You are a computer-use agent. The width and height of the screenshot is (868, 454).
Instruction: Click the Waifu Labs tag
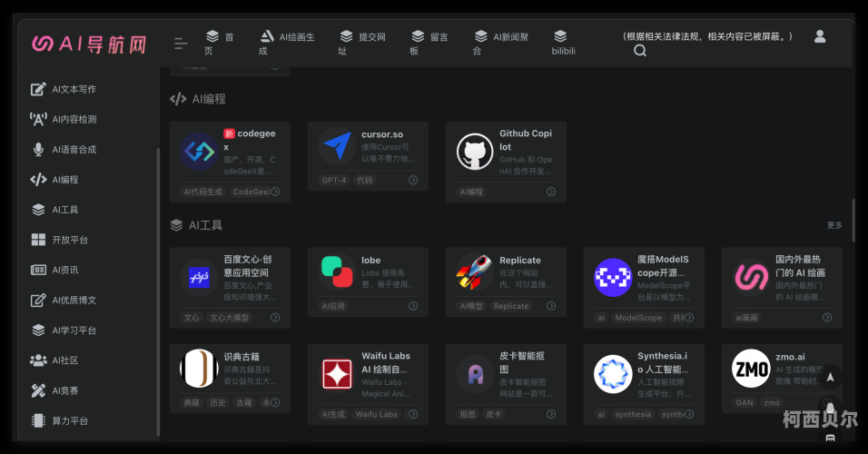coord(377,414)
